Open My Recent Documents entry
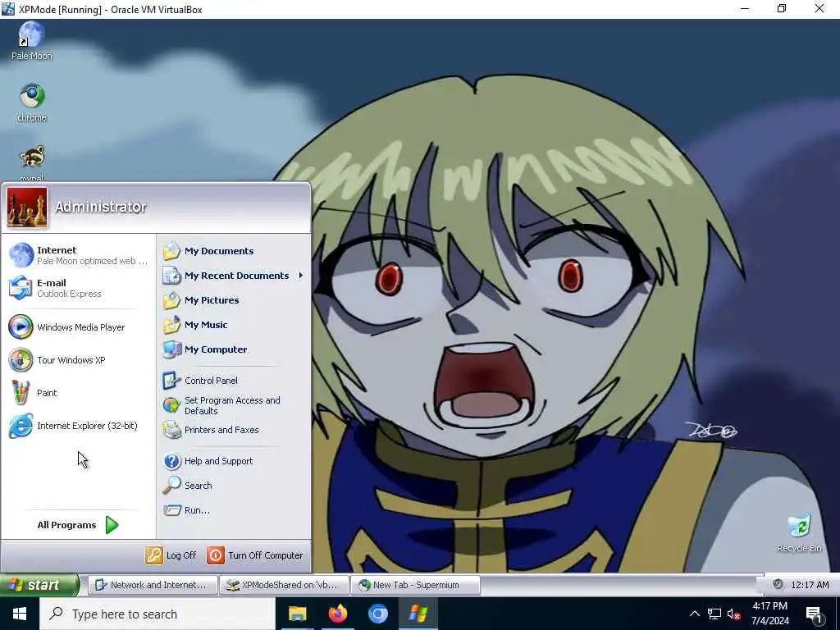Screen dimensions: 840x630 (234, 276)
